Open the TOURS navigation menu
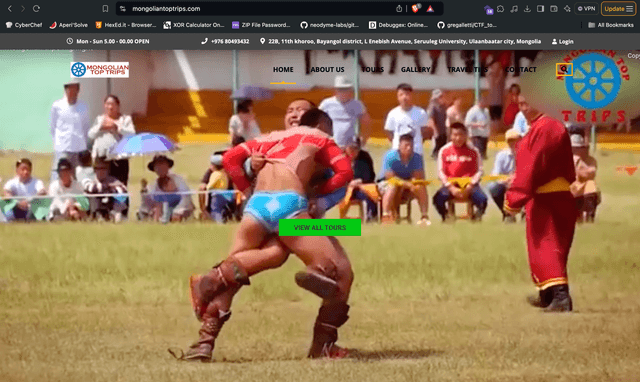This screenshot has width=640, height=382. pos(373,69)
